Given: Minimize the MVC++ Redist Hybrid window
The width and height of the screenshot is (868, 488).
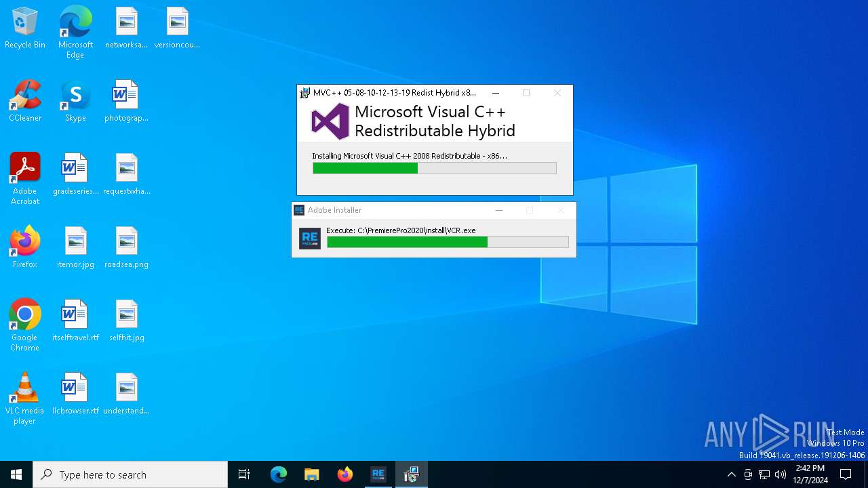Looking at the screenshot, I should pyautogui.click(x=496, y=93).
